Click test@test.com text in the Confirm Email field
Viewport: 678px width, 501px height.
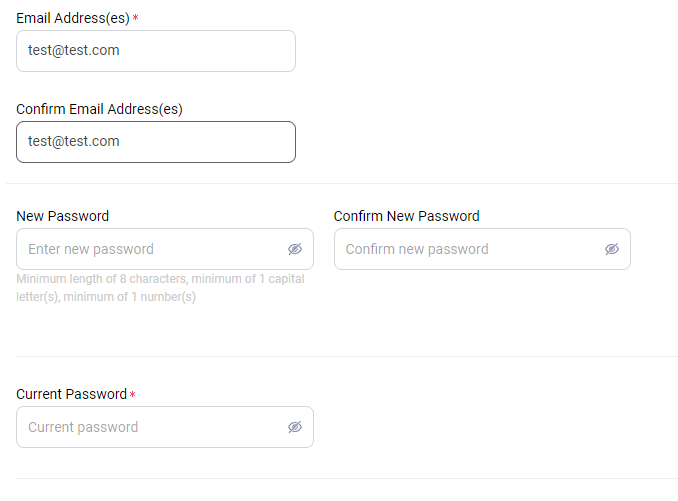[x=74, y=141]
